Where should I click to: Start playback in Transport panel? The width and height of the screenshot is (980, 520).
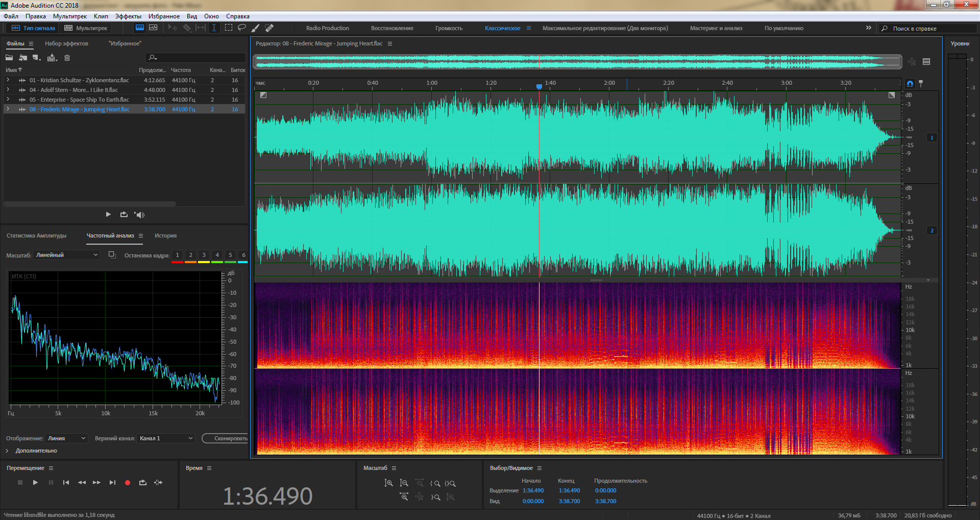click(x=35, y=482)
